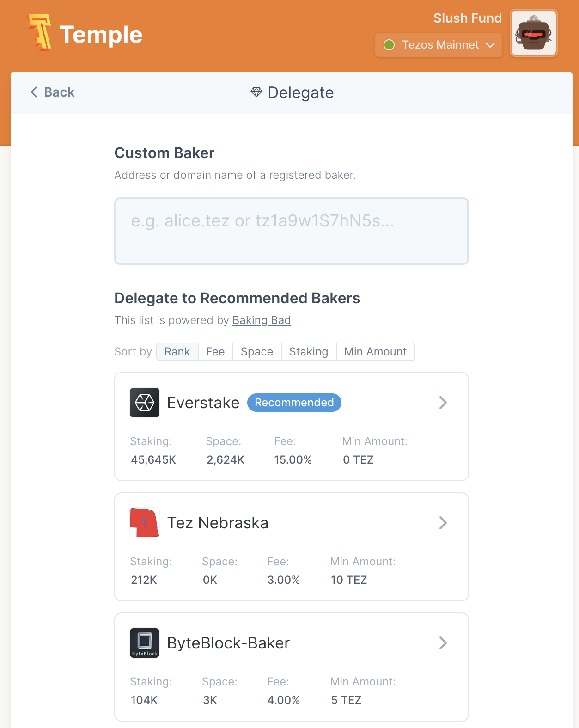Click Tez Nebraska space value 0K

[210, 580]
